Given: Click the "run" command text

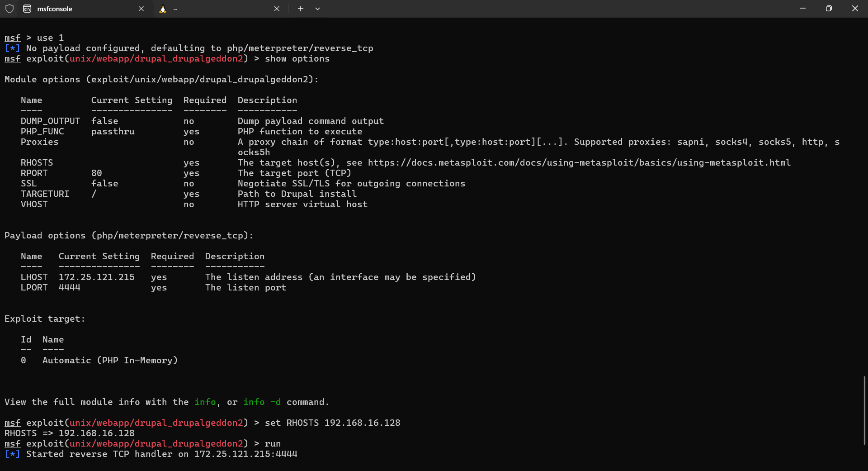Looking at the screenshot, I should tap(273, 443).
